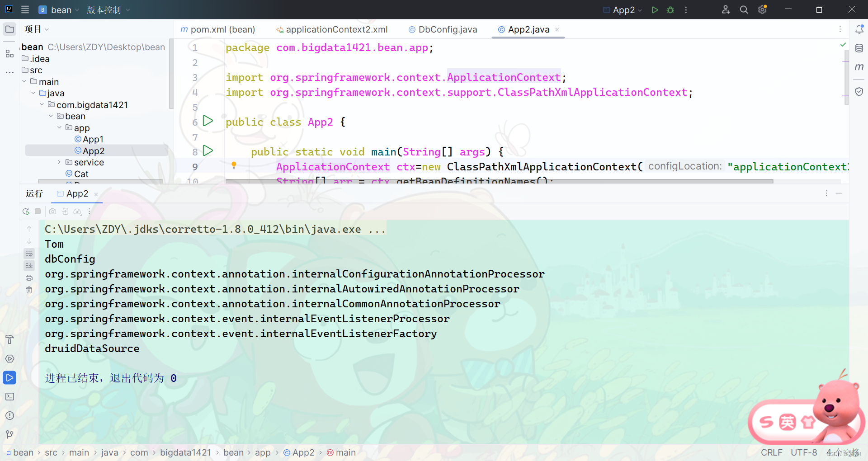Open Search Everywhere with the magnifier icon
The height and width of the screenshot is (461, 868).
point(744,9)
